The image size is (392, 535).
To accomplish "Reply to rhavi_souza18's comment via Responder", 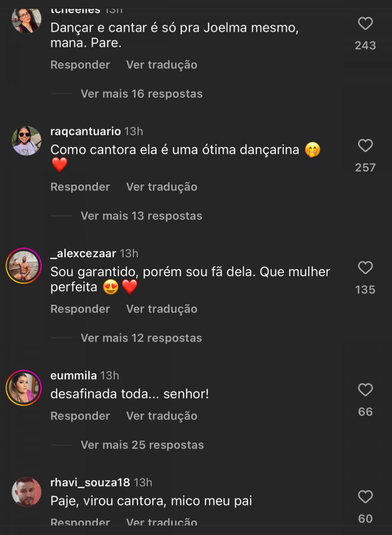I will (x=80, y=522).
